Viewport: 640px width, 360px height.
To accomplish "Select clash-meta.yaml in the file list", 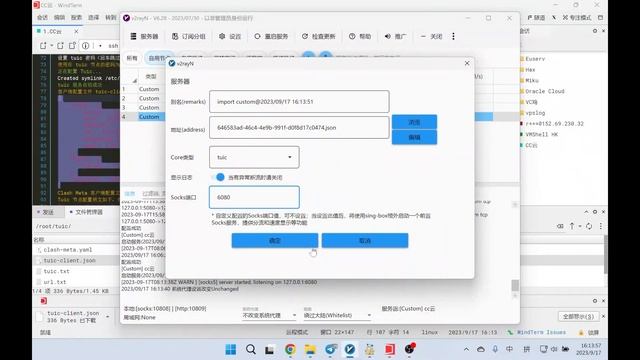I will 68,249.
